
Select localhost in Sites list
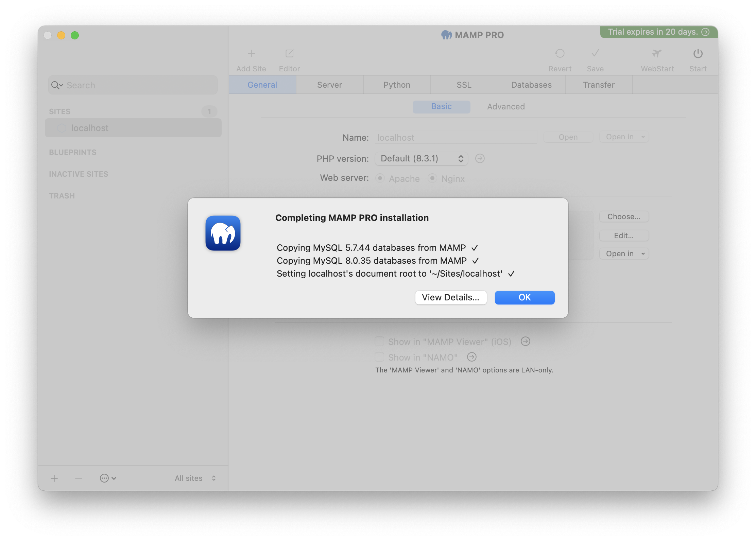[133, 128]
